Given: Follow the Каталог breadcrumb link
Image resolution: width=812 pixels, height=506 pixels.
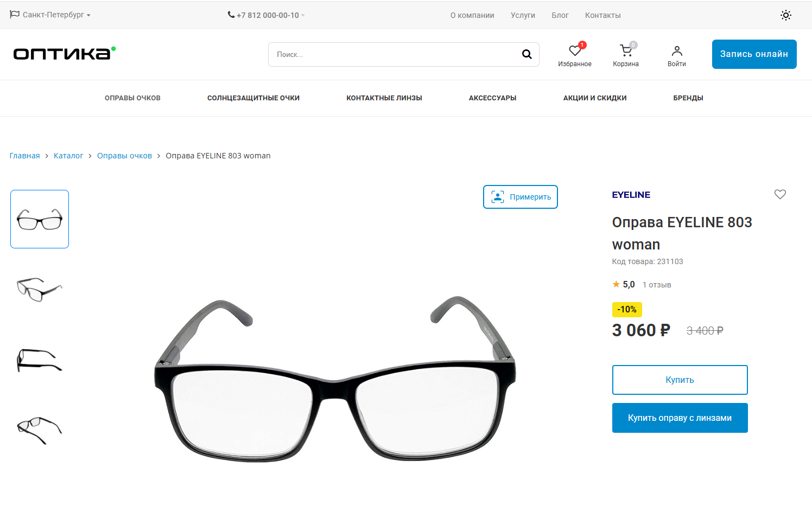Looking at the screenshot, I should (x=68, y=155).
